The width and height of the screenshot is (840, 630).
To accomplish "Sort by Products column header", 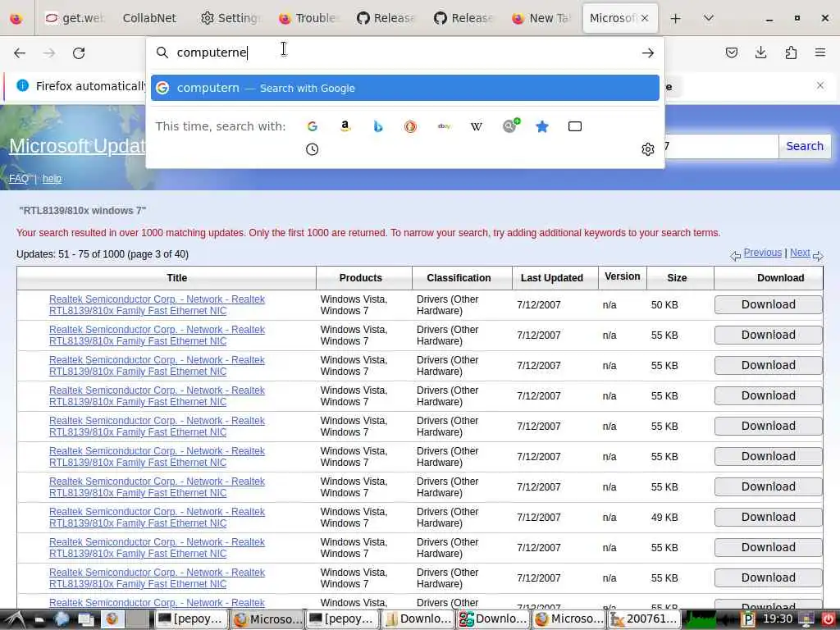I will [361, 278].
